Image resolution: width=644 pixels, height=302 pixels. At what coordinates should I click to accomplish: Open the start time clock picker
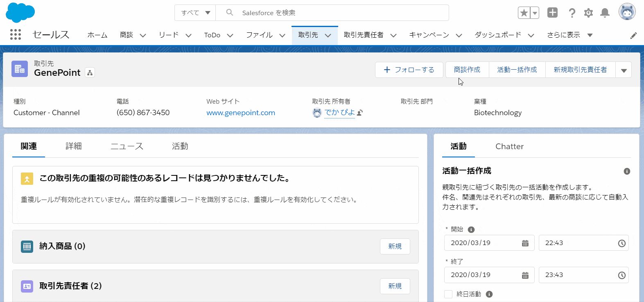[x=621, y=243]
